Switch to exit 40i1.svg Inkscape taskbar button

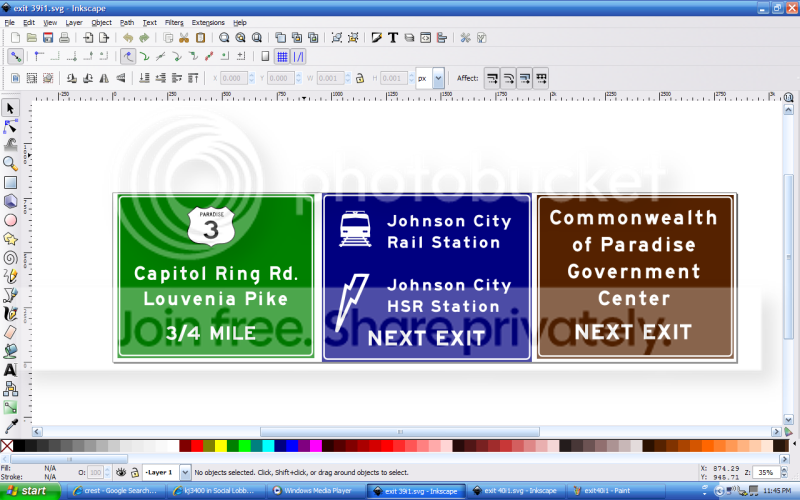[x=515, y=491]
